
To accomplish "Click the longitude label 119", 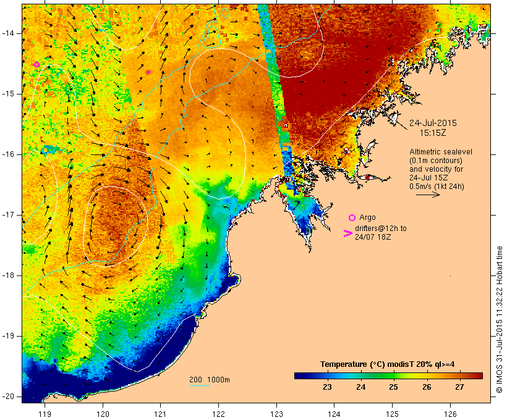I will click(x=45, y=414).
